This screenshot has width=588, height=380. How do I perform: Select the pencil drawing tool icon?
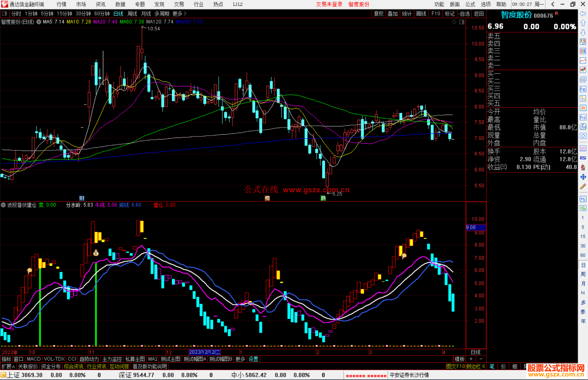point(583,187)
